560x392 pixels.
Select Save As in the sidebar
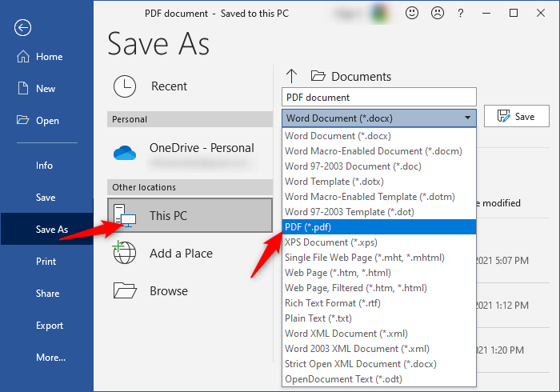click(x=46, y=229)
